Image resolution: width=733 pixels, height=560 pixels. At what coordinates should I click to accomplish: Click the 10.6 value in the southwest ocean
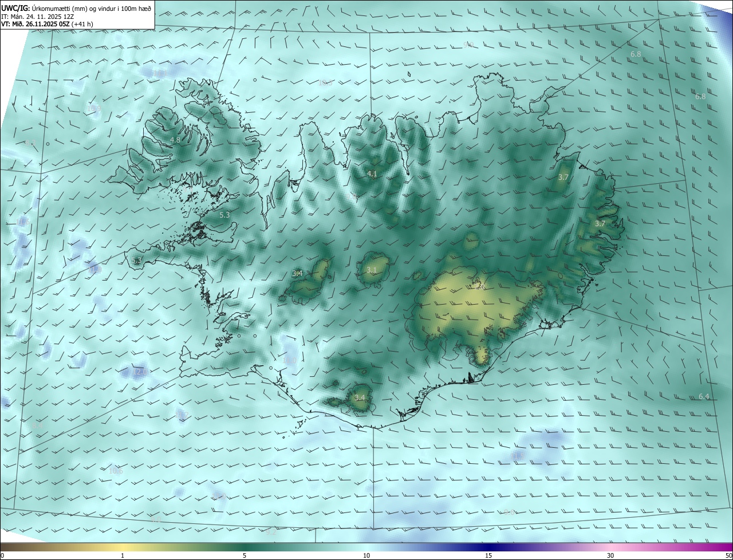point(116,471)
